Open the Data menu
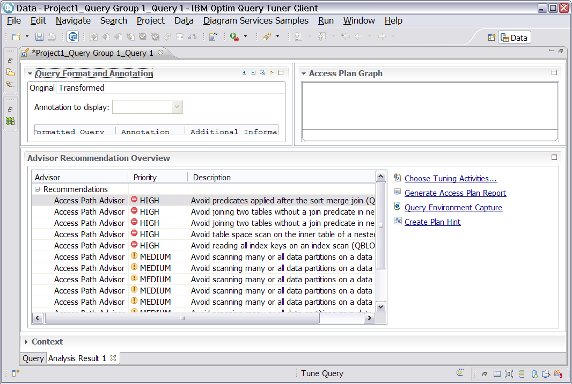Image resolution: width=572 pixels, height=384 pixels. pos(183,21)
